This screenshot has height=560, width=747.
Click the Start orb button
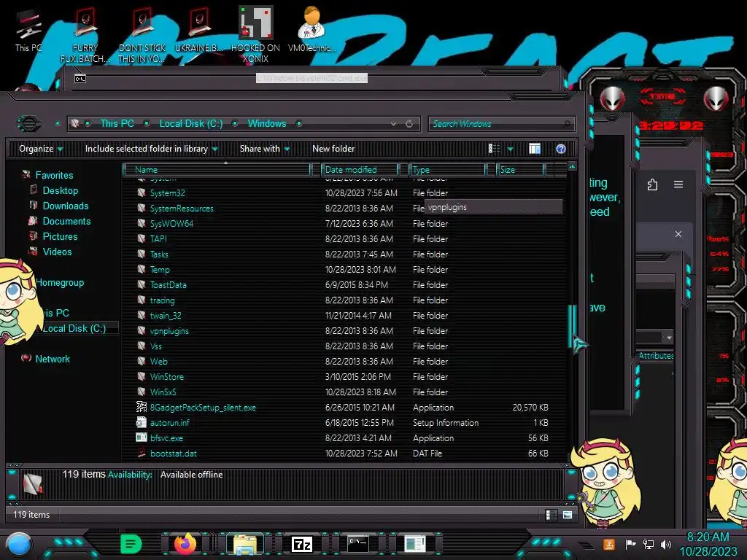click(x=18, y=545)
